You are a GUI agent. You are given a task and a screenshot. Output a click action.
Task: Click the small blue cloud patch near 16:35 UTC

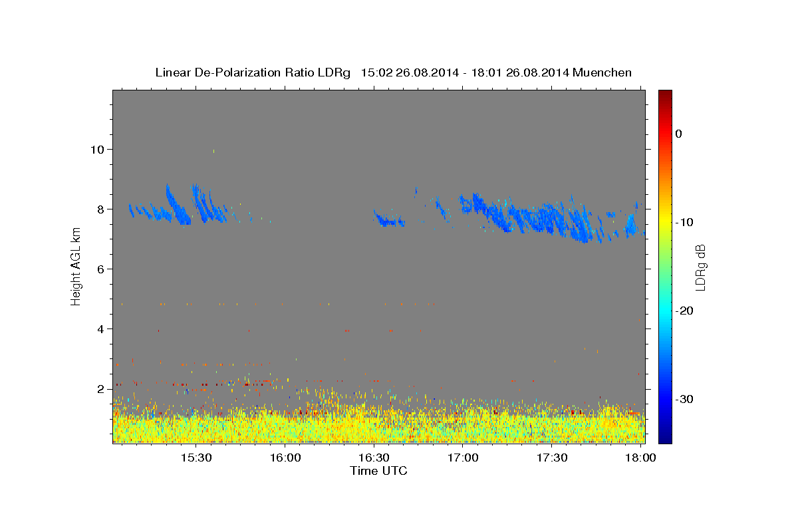pyautogui.click(x=388, y=219)
